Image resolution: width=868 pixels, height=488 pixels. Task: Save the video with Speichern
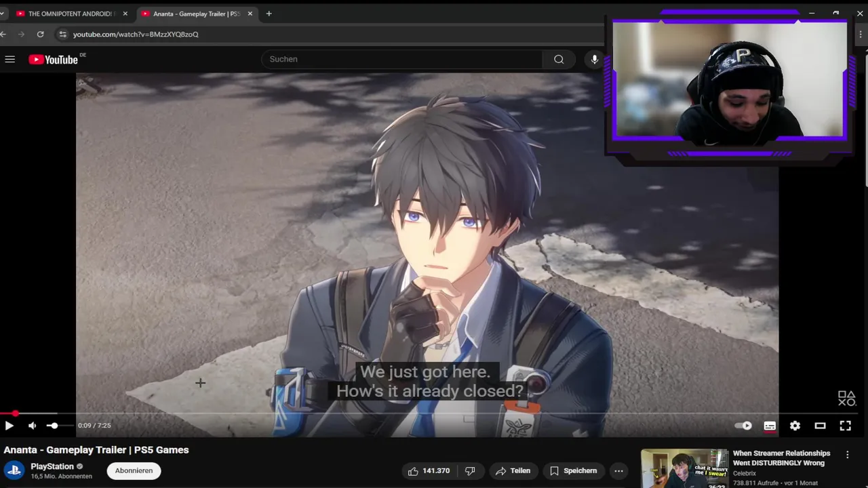coord(573,470)
